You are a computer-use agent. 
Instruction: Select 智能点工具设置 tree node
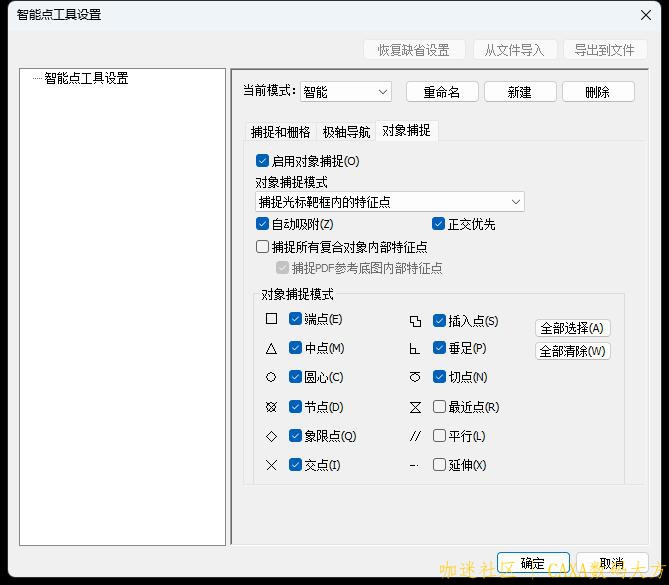[86, 79]
